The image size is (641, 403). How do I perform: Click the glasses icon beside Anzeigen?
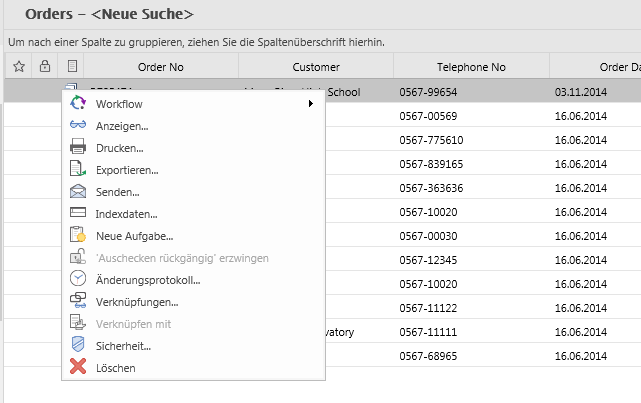pyautogui.click(x=78, y=126)
